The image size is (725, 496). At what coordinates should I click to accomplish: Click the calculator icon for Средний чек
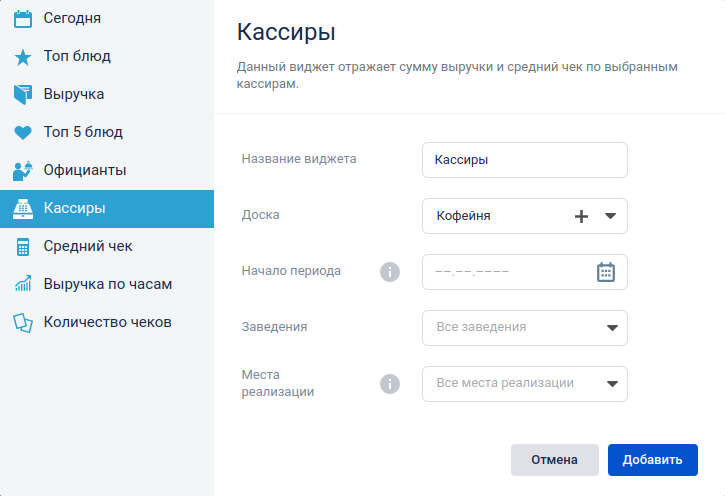point(23,247)
